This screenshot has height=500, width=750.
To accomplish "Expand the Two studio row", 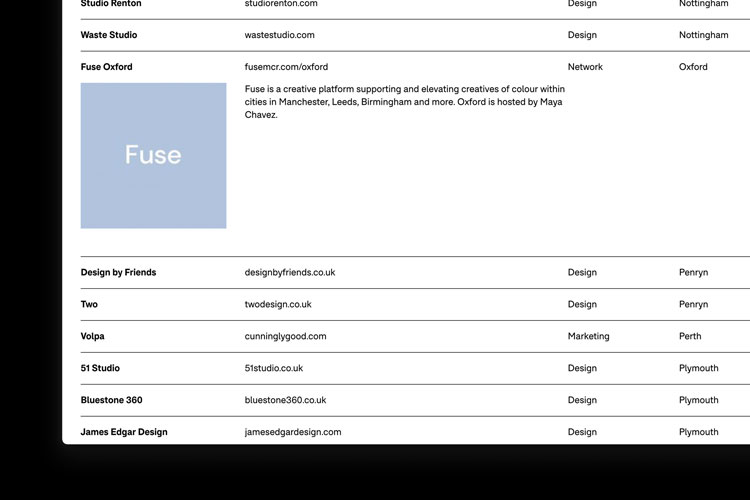I will click(x=89, y=304).
